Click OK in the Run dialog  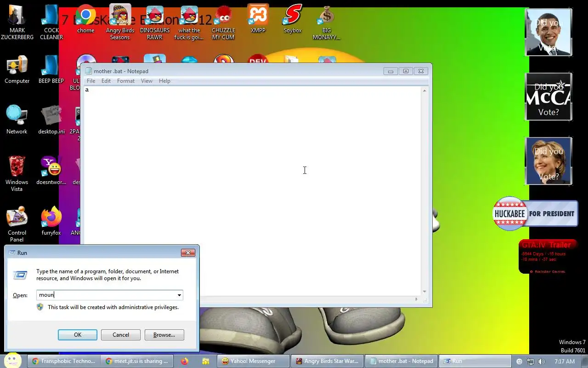[78, 335]
